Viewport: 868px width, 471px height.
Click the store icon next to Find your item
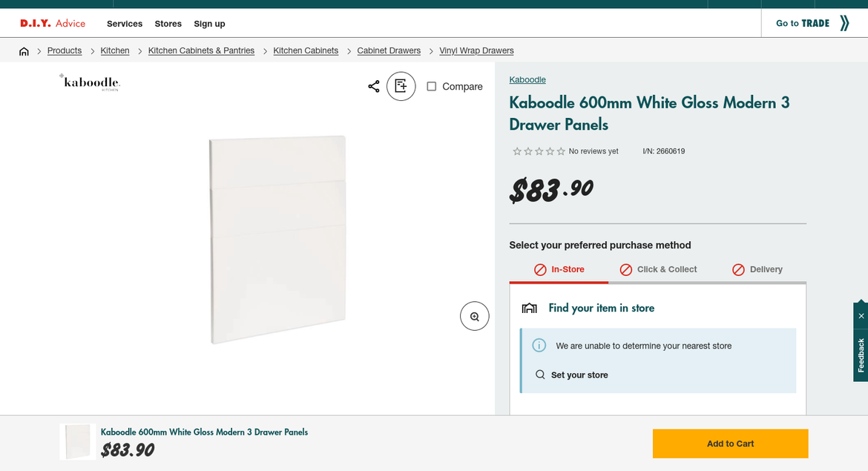pyautogui.click(x=529, y=307)
